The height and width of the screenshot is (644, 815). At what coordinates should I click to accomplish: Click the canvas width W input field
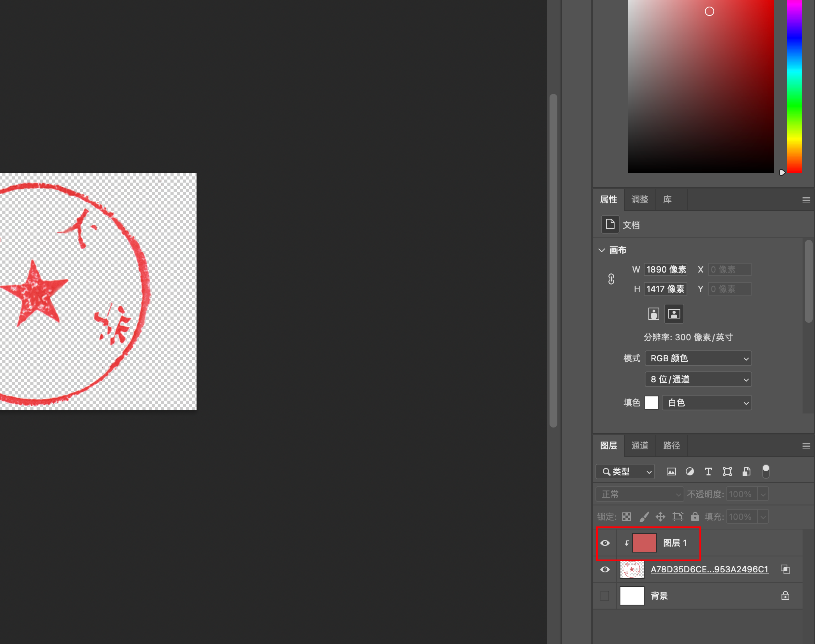666,269
